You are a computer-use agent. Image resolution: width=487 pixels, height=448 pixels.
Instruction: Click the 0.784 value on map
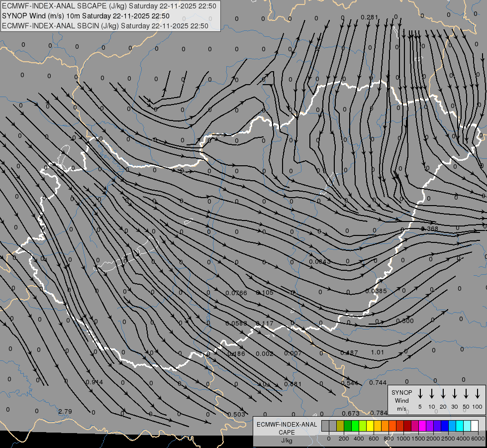pyautogui.click(x=379, y=413)
